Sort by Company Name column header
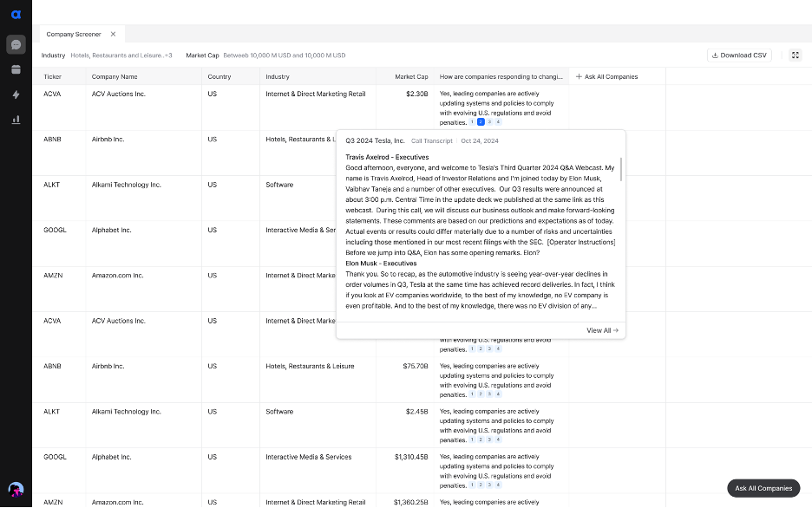 [x=115, y=76]
